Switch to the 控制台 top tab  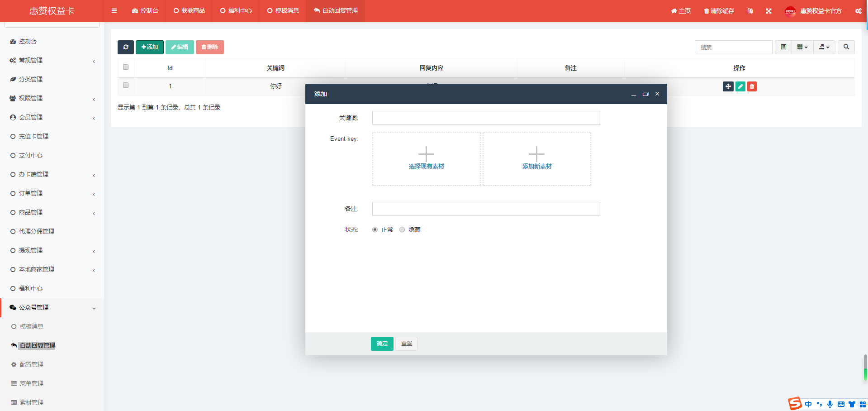point(145,11)
